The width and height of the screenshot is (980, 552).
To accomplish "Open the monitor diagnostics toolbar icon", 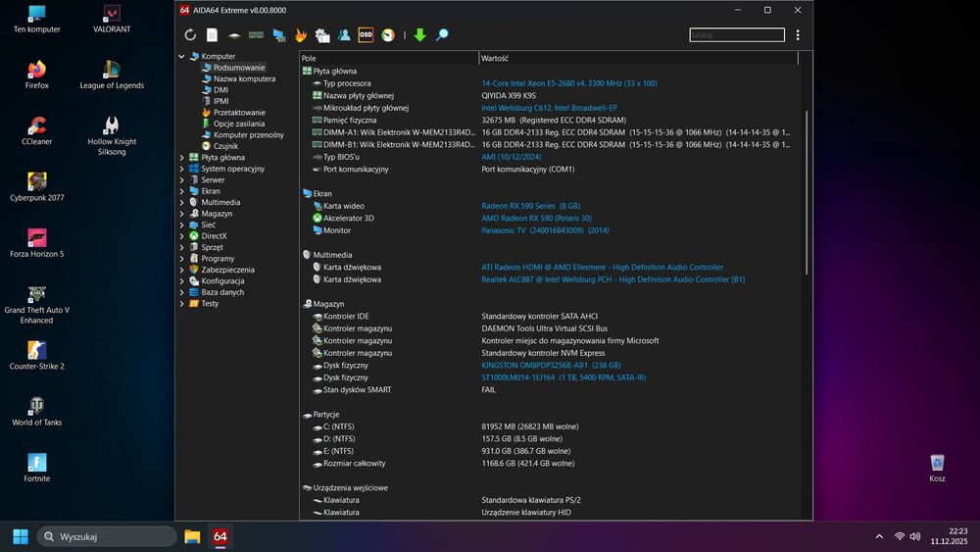I will click(278, 35).
